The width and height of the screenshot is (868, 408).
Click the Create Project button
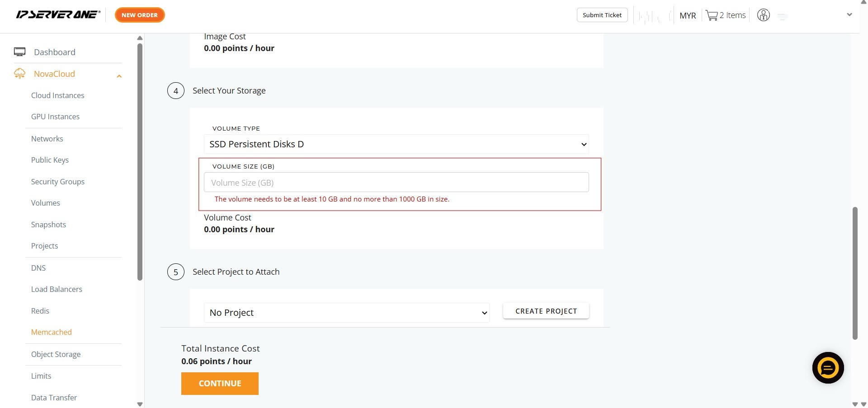click(546, 311)
